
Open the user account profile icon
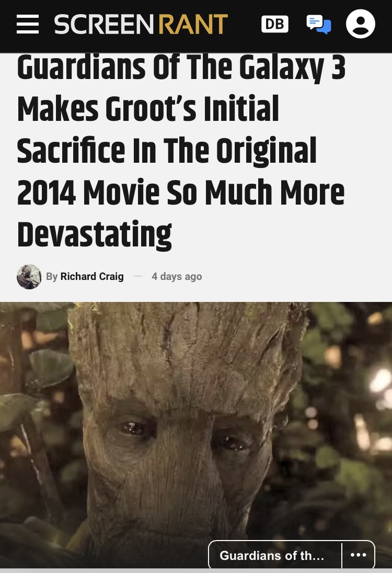coord(360,24)
